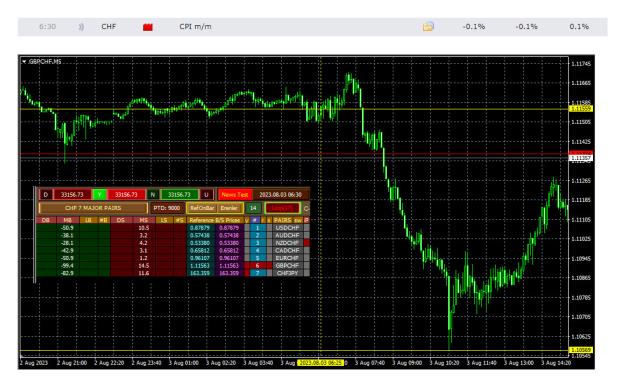Select the CHFJPY pair button
The image size is (625, 388).
point(287,273)
